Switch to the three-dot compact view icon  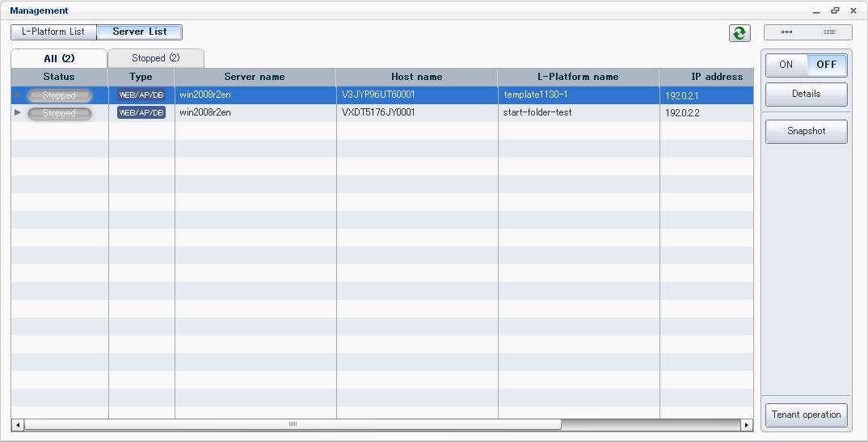tap(786, 32)
